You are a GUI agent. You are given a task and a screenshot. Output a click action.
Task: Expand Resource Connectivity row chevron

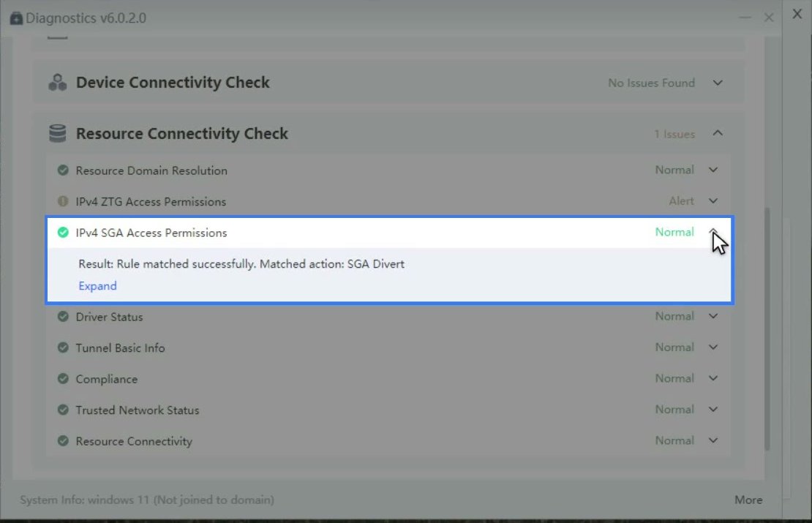tap(713, 440)
